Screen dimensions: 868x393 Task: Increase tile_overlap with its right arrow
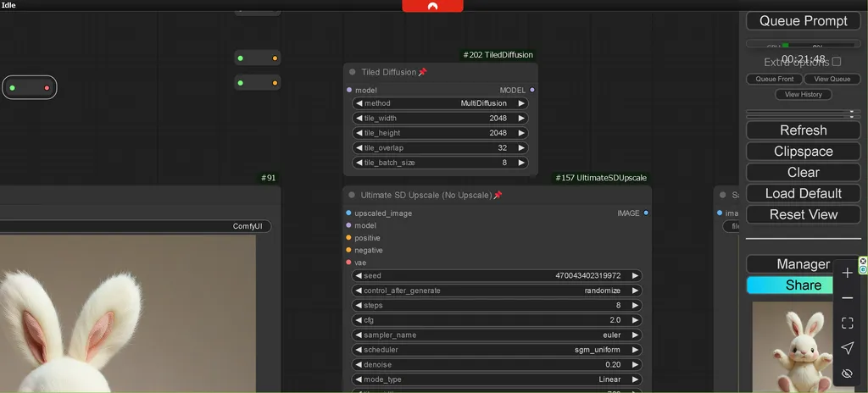click(521, 147)
